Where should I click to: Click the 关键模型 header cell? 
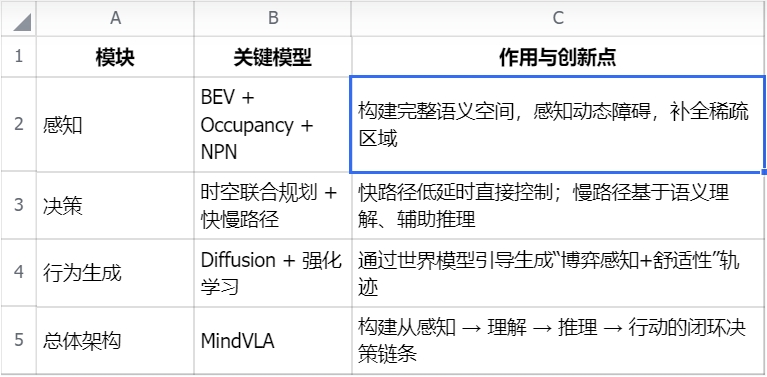pos(273,57)
